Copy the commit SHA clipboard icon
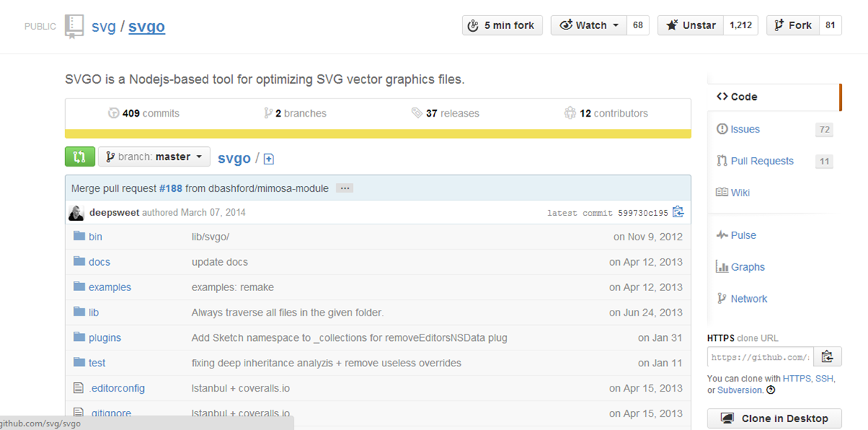Viewport: 868px width, 430px height. (678, 212)
